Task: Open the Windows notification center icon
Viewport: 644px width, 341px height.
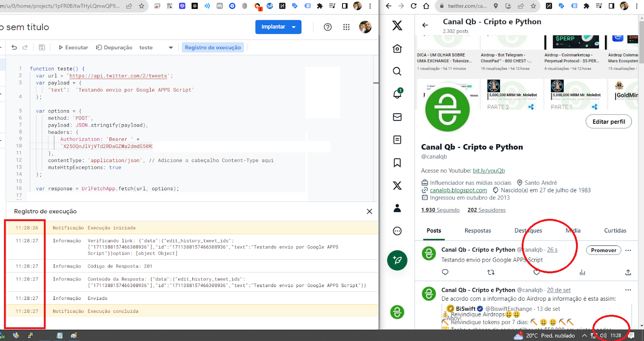Action: pos(632,335)
